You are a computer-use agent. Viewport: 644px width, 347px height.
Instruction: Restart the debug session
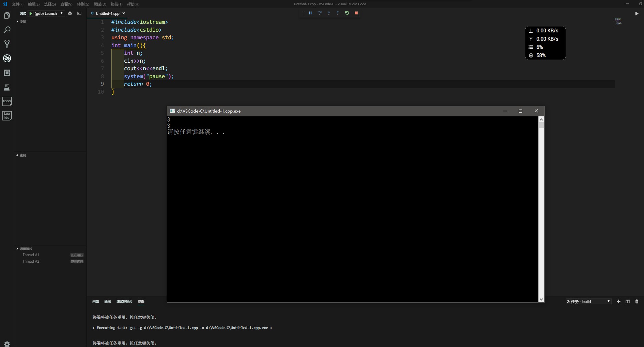[x=347, y=13]
